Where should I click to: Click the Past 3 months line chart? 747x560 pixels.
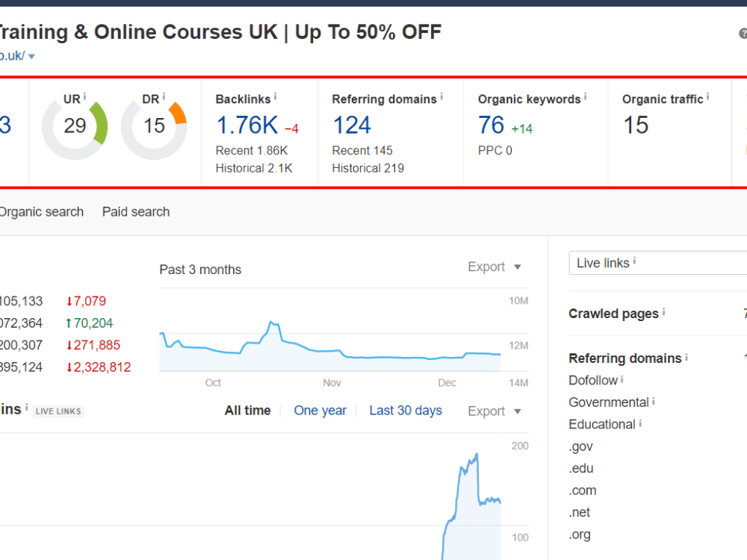(329, 346)
